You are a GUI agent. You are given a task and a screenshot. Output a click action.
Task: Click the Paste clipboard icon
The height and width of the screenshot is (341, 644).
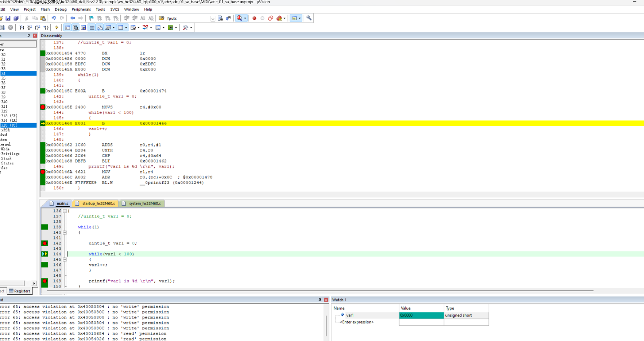pos(43,18)
